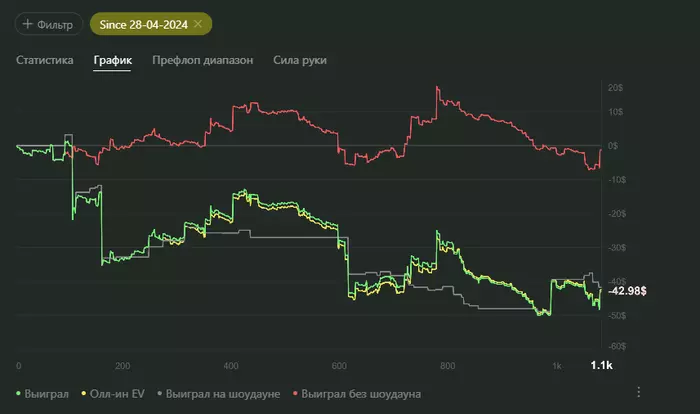This screenshot has height=414, width=700.
Task: Toggle the red Выиграл без шоудауна series
Action: [357, 393]
